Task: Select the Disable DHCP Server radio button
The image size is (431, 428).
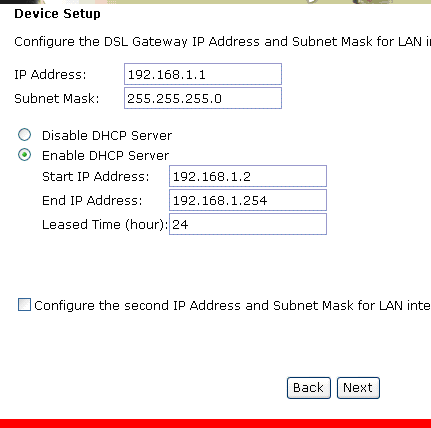Action: tap(24, 135)
